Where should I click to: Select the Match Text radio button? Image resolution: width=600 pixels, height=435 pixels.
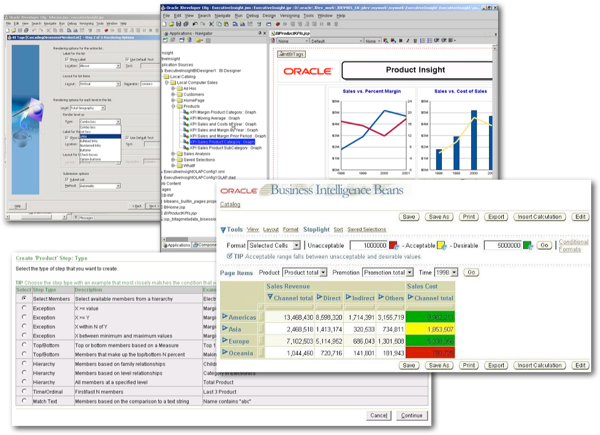click(x=24, y=401)
